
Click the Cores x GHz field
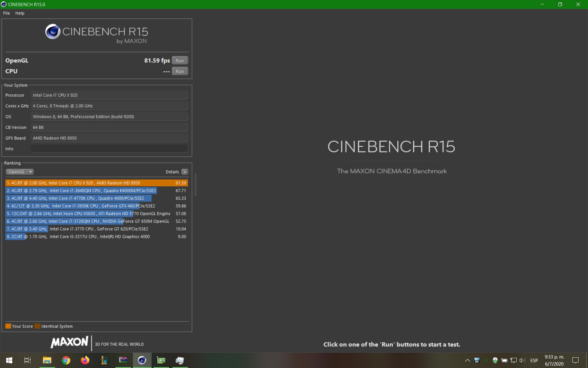click(109, 106)
